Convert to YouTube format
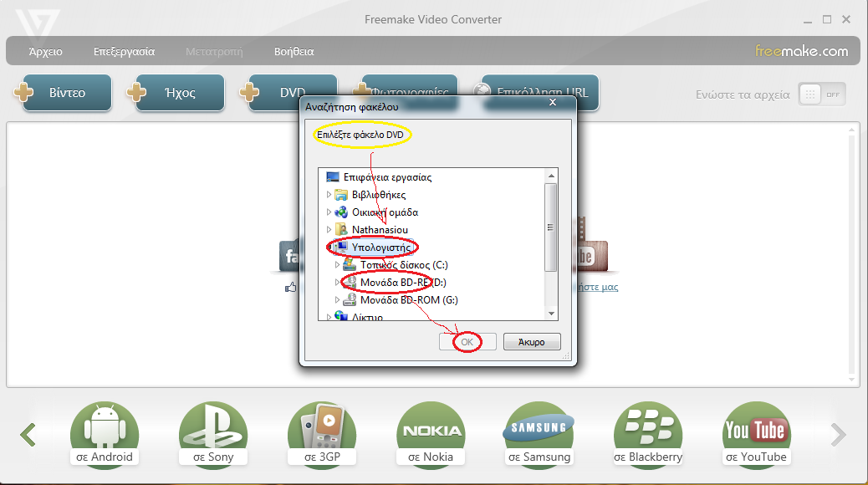The width and height of the screenshot is (868, 485). coord(756,435)
